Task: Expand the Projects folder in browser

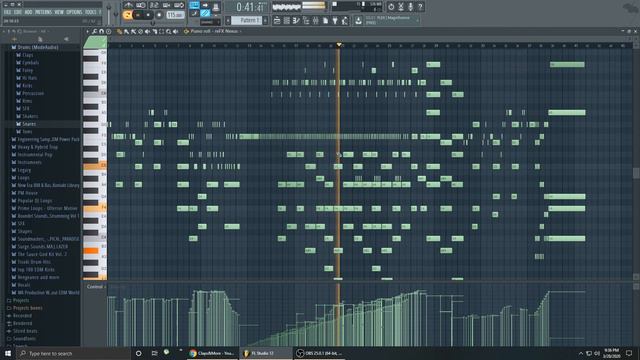Action: coord(20,300)
